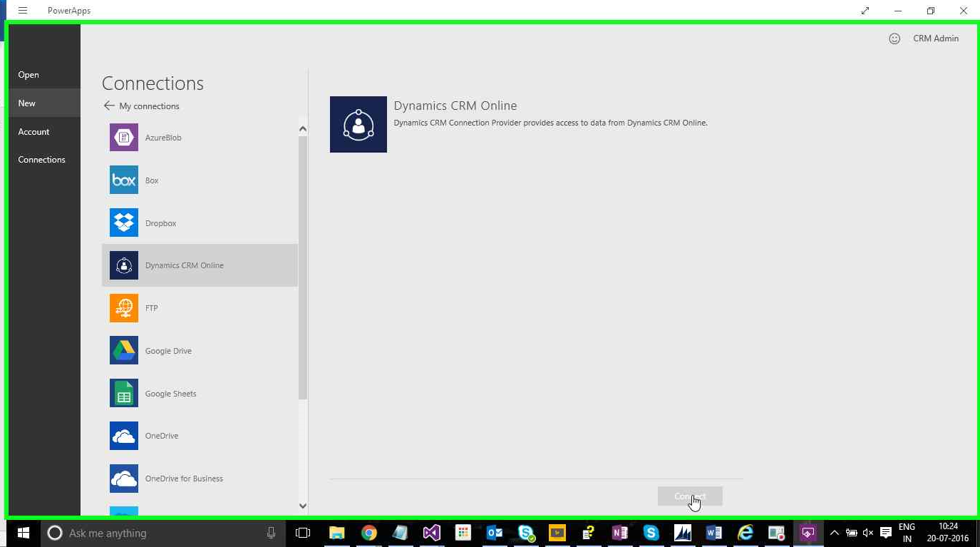Click Dynamics CRM Online list label
This screenshot has height=547, width=980.
point(185,265)
